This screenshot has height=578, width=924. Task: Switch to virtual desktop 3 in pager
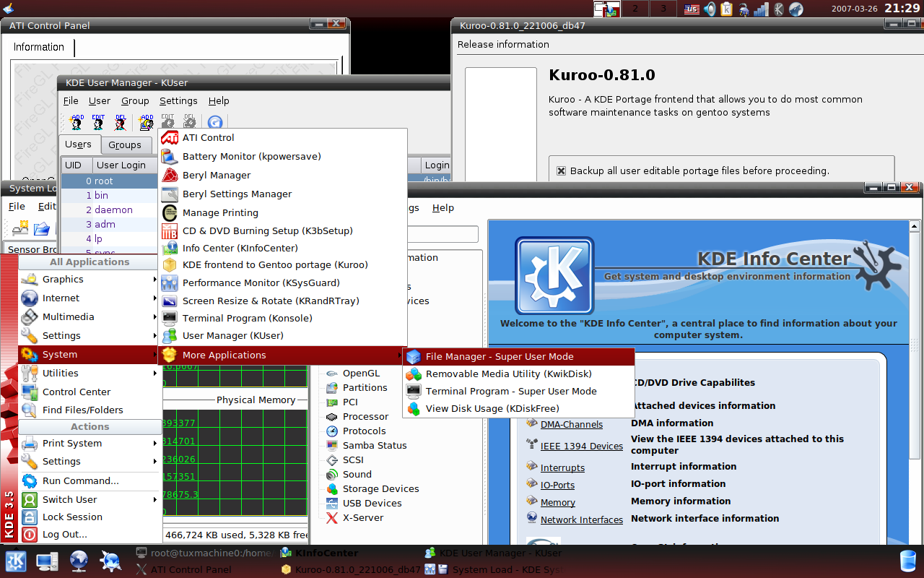click(x=663, y=9)
